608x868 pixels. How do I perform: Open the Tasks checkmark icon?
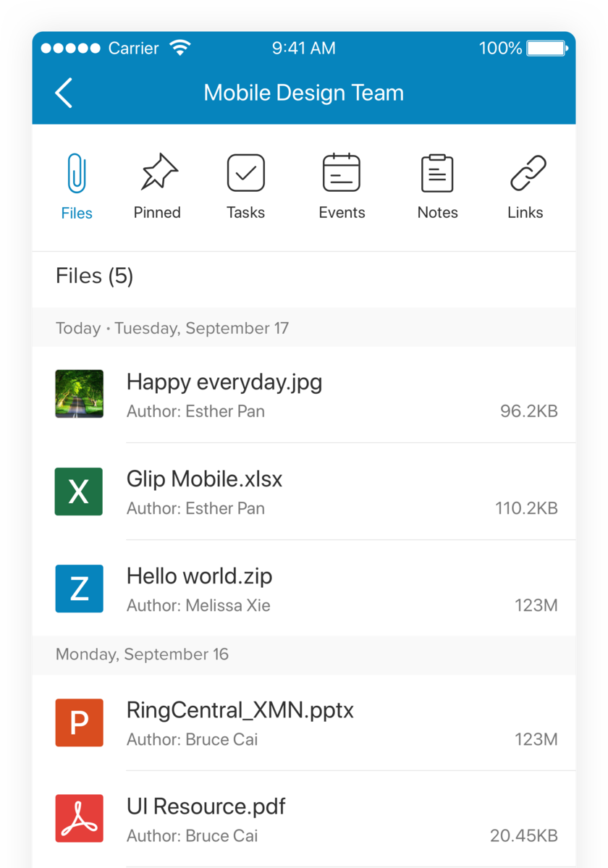(x=245, y=173)
